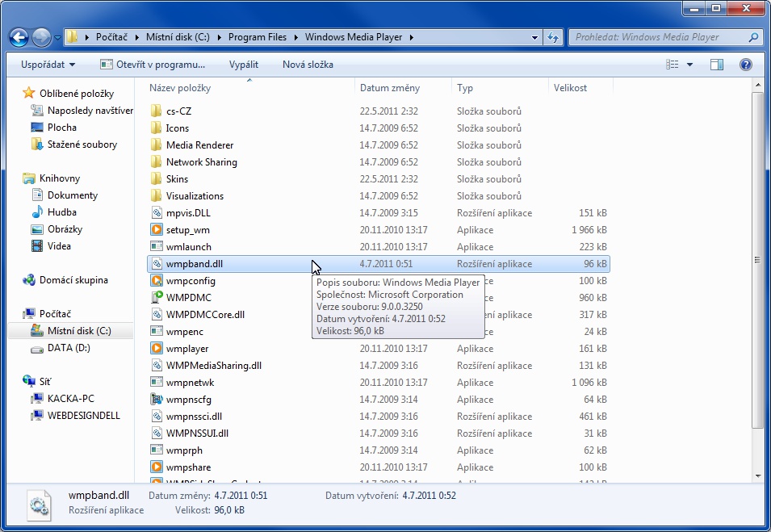Select WMPMediaSharing.dll file icon
The width and height of the screenshot is (771, 532).
point(157,366)
